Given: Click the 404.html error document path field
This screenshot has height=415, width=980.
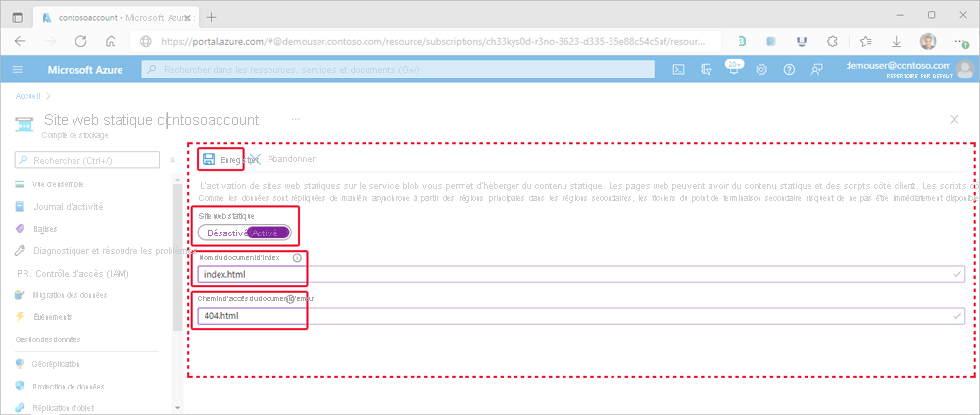Looking at the screenshot, I should pos(580,316).
